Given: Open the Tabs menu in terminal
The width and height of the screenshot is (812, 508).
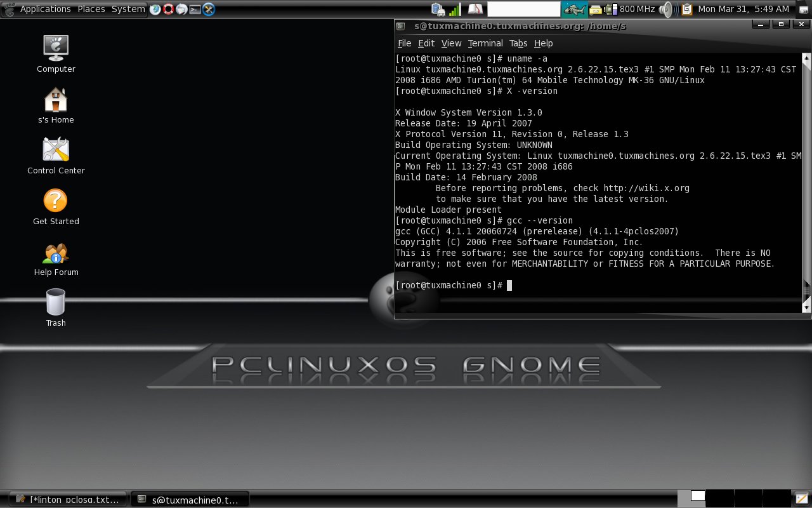Looking at the screenshot, I should [x=518, y=43].
